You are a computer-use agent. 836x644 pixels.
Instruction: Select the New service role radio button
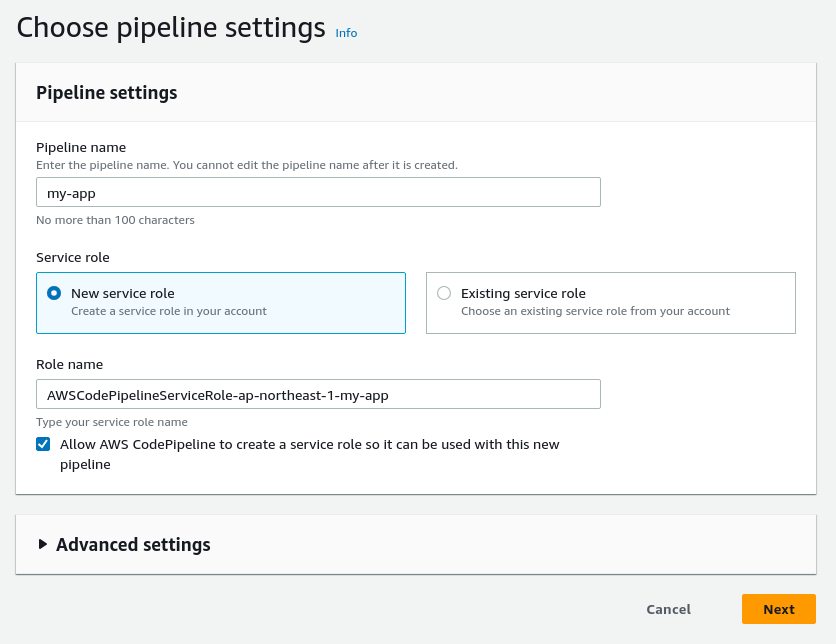54,293
